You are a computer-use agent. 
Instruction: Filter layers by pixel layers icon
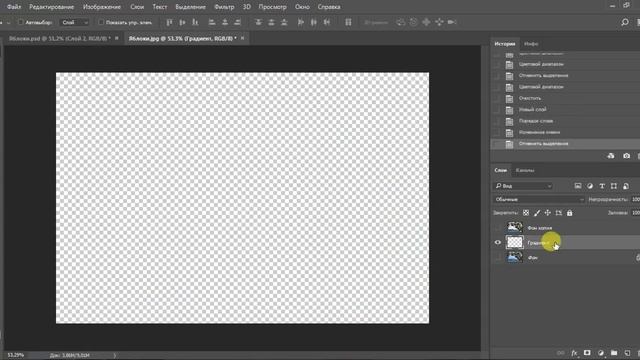[578, 186]
